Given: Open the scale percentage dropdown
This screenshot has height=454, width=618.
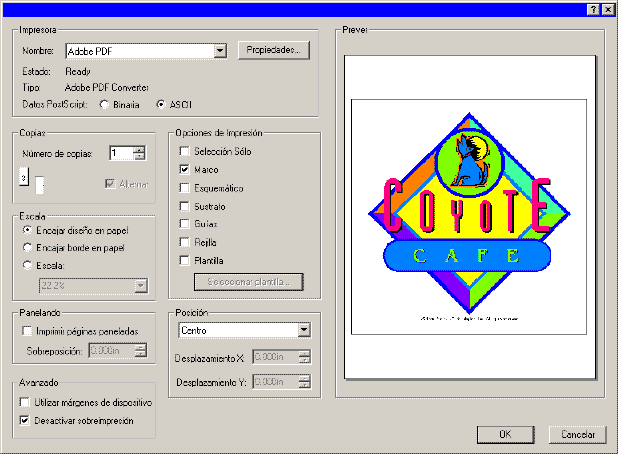Looking at the screenshot, I should tap(141, 286).
